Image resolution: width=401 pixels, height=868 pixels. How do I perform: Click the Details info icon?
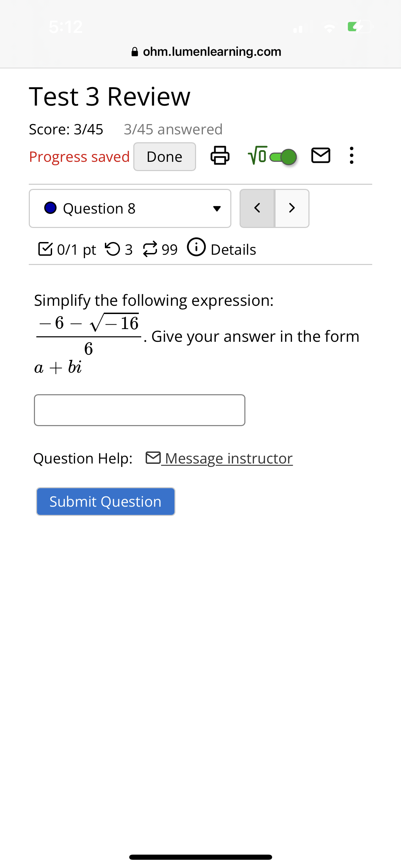coord(196,248)
